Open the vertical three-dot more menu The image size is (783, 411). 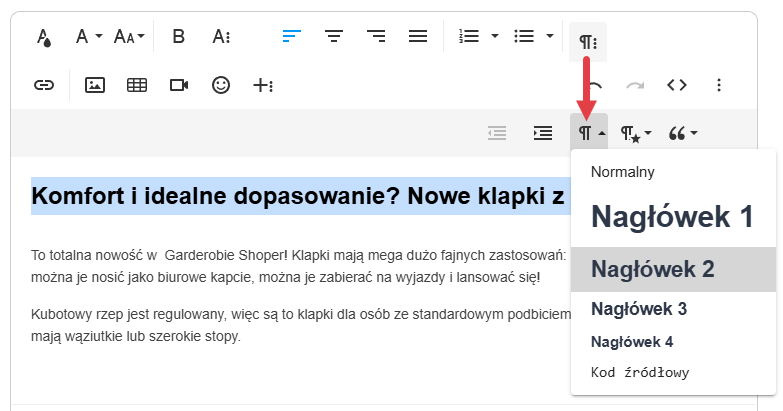(719, 85)
